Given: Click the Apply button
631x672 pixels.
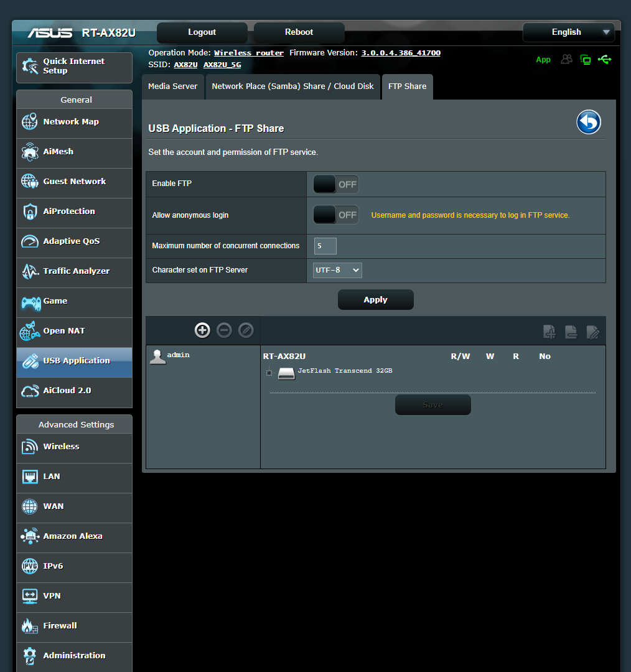Looking at the screenshot, I should 375,299.
